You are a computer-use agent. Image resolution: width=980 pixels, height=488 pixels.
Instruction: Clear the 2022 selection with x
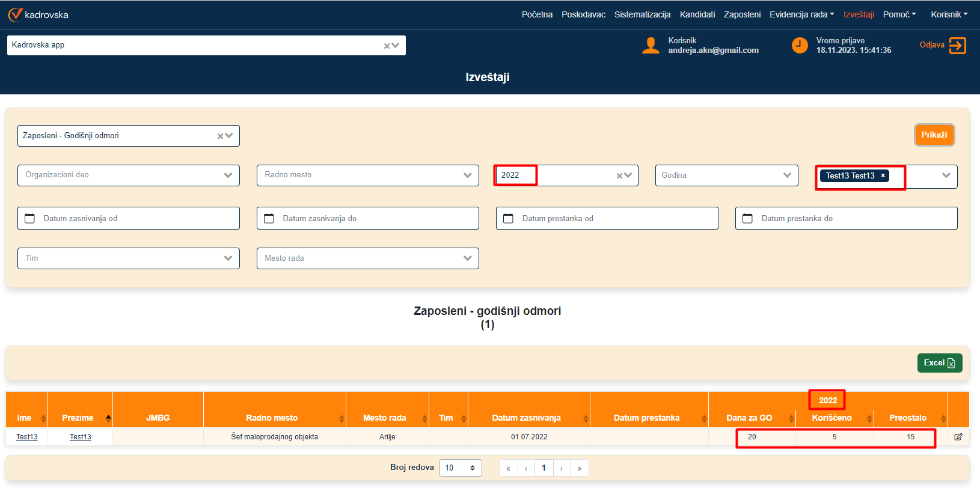[619, 175]
